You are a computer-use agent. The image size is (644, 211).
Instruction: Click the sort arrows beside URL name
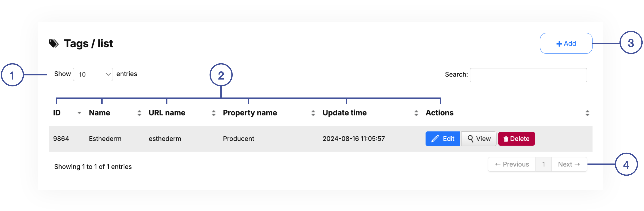213,113
